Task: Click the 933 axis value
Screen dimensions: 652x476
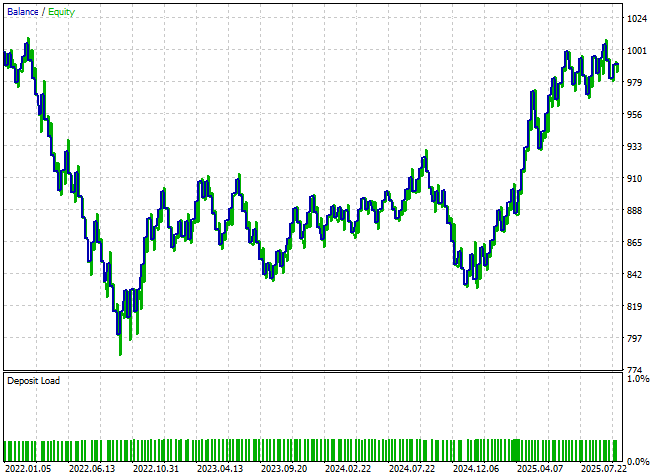Action: [635, 146]
